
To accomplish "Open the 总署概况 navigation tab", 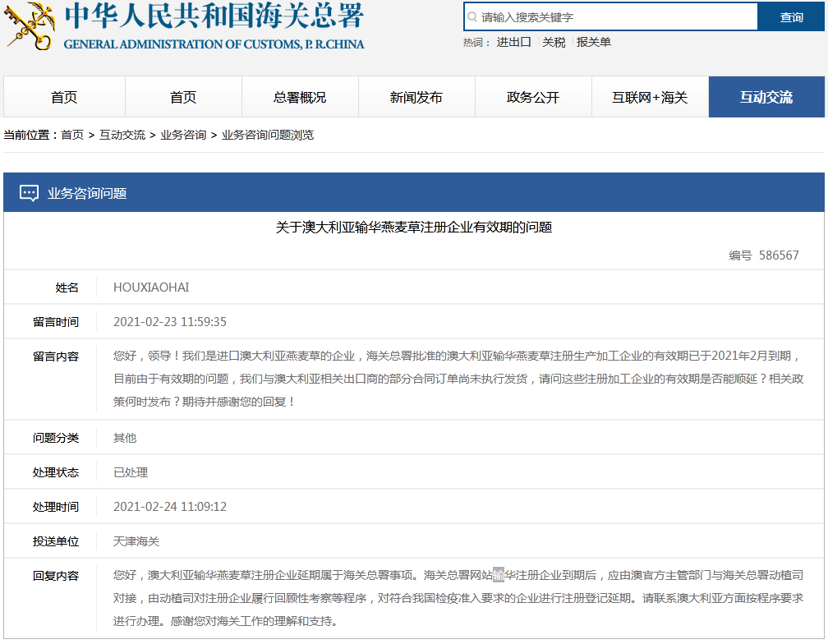I will coord(300,97).
